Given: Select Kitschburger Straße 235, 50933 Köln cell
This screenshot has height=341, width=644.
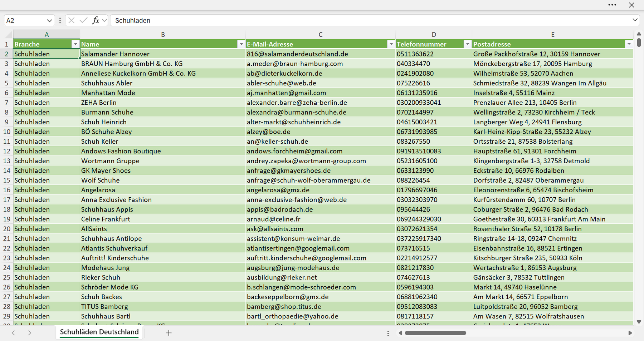Looking at the screenshot, I should tap(553, 258).
